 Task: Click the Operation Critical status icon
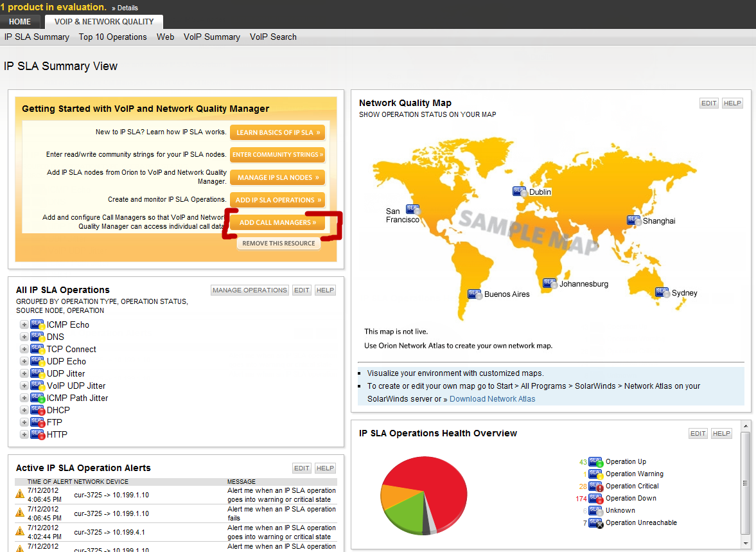596,486
